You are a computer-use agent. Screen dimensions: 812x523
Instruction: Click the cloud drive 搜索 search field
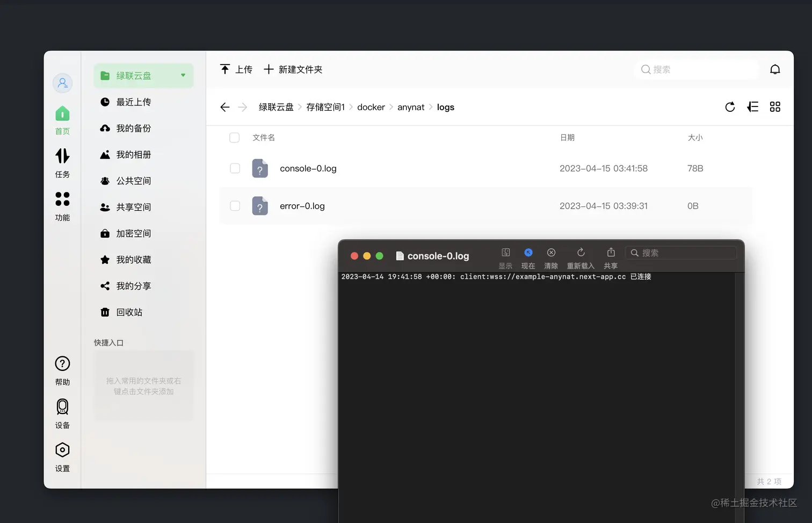[697, 69]
